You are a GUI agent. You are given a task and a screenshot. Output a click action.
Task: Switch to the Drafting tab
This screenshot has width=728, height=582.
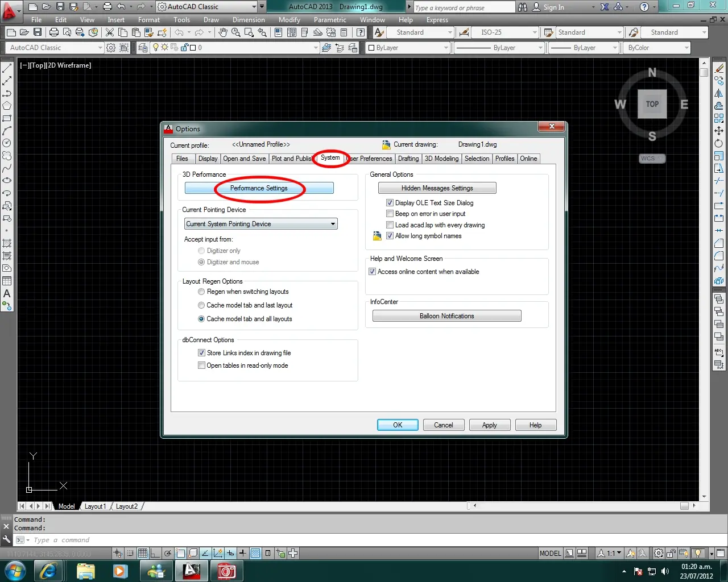pyautogui.click(x=408, y=159)
